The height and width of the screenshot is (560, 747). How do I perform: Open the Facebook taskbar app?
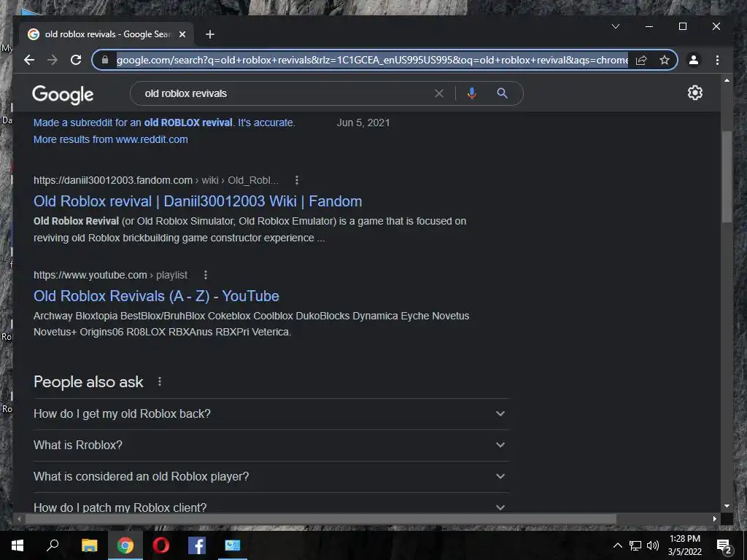click(x=197, y=545)
